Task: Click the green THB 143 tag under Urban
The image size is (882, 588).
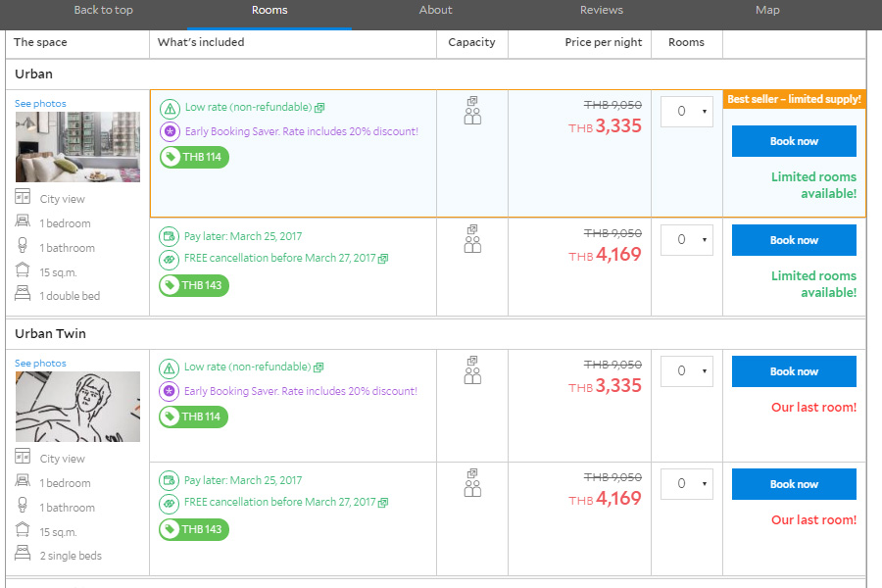Action: tap(194, 285)
